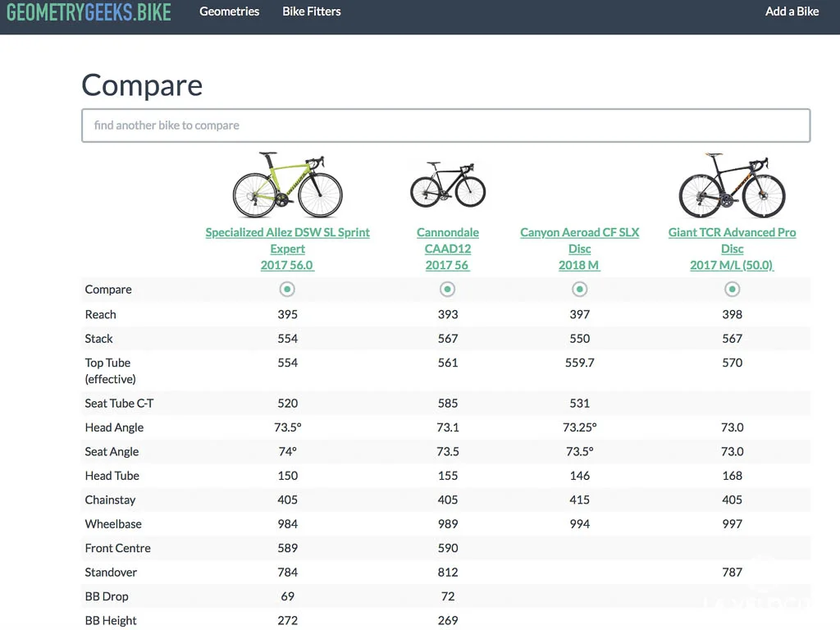Toggle Compare radio for Canyon Aeroad
The width and height of the screenshot is (840, 630).
(x=579, y=290)
